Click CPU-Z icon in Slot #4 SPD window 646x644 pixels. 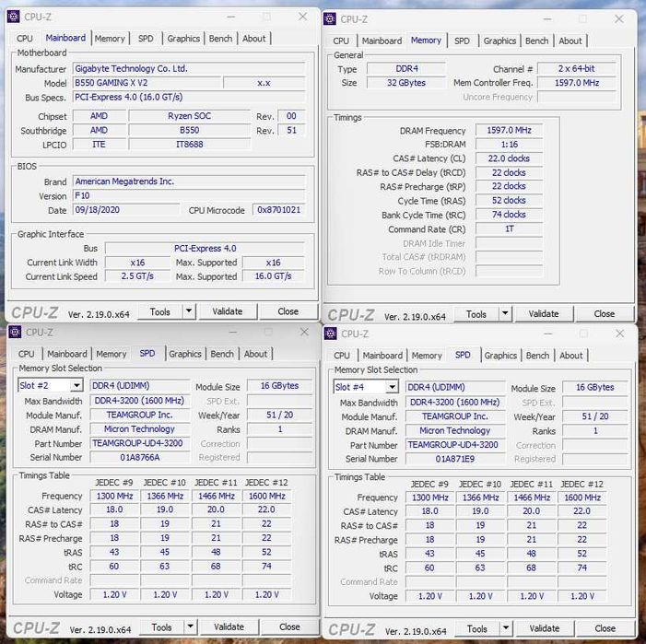(331, 334)
